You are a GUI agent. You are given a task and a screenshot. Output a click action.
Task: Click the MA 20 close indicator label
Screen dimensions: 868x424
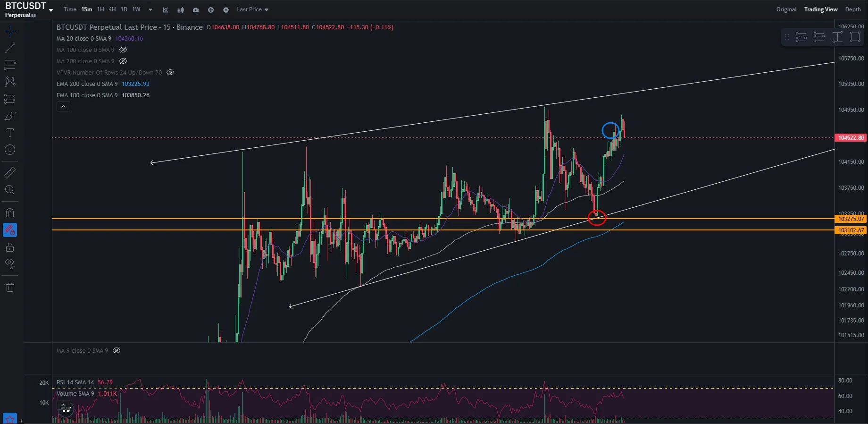tap(84, 39)
